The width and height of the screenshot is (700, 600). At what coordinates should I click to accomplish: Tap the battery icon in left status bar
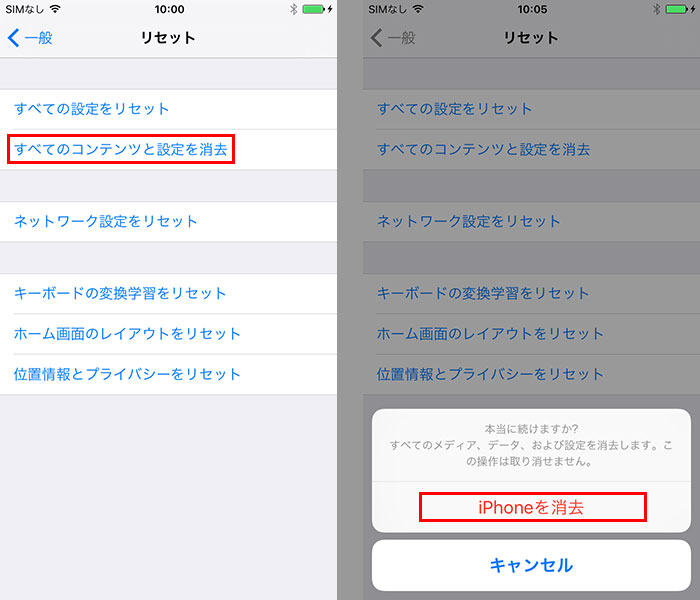point(313,9)
